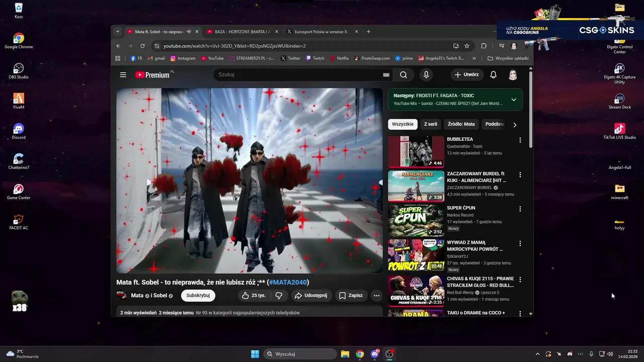Click the #MATA2040 hashtag in video title
This screenshot has width=644, height=362.
[x=288, y=283]
